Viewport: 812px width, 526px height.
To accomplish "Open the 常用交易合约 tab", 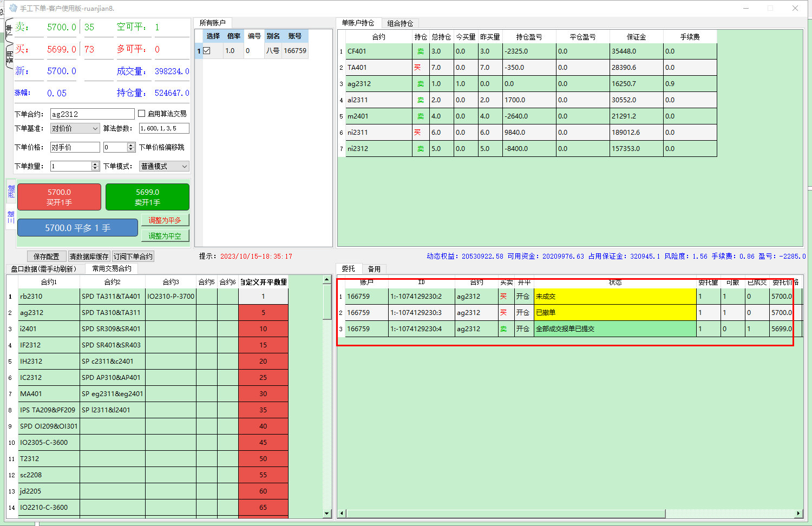I will coord(112,268).
